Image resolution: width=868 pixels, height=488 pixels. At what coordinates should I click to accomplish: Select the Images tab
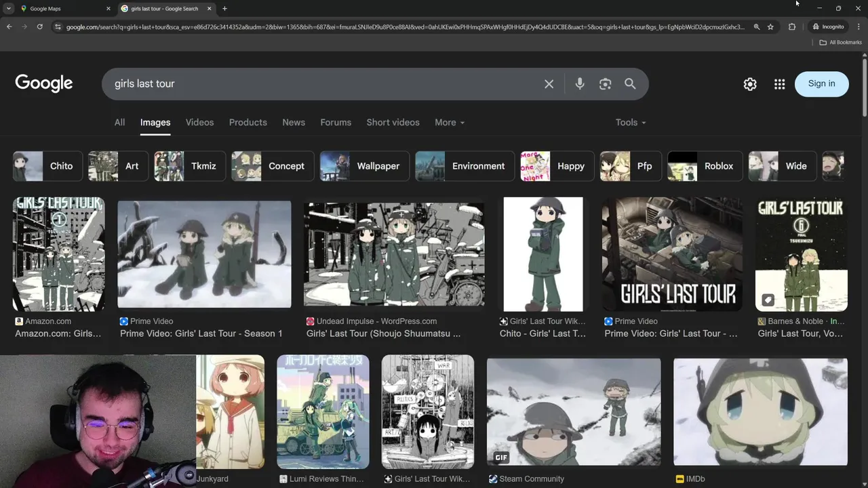(155, 123)
